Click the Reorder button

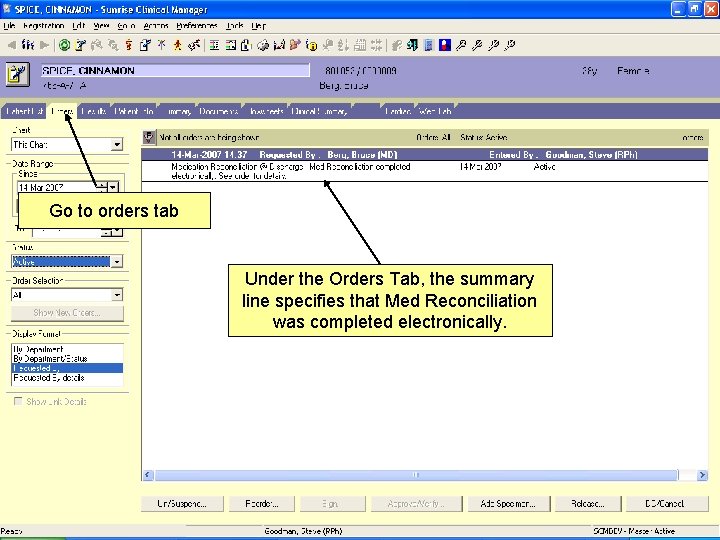261,504
